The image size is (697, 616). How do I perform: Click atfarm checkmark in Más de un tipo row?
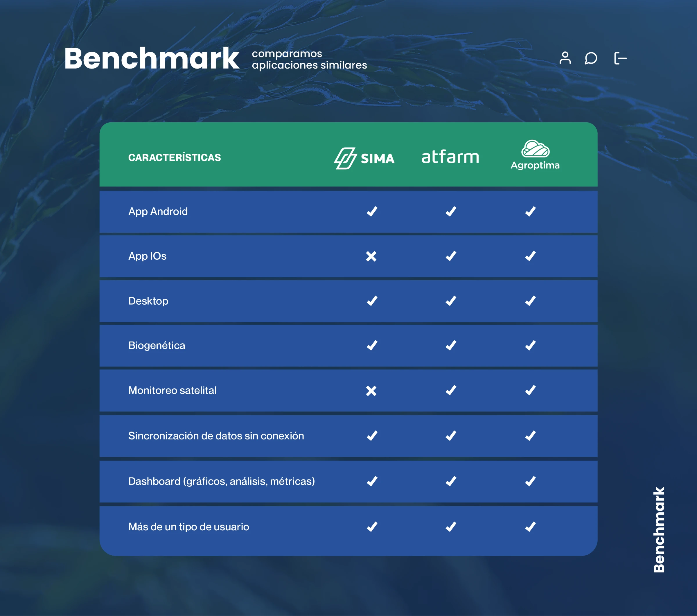pyautogui.click(x=451, y=527)
